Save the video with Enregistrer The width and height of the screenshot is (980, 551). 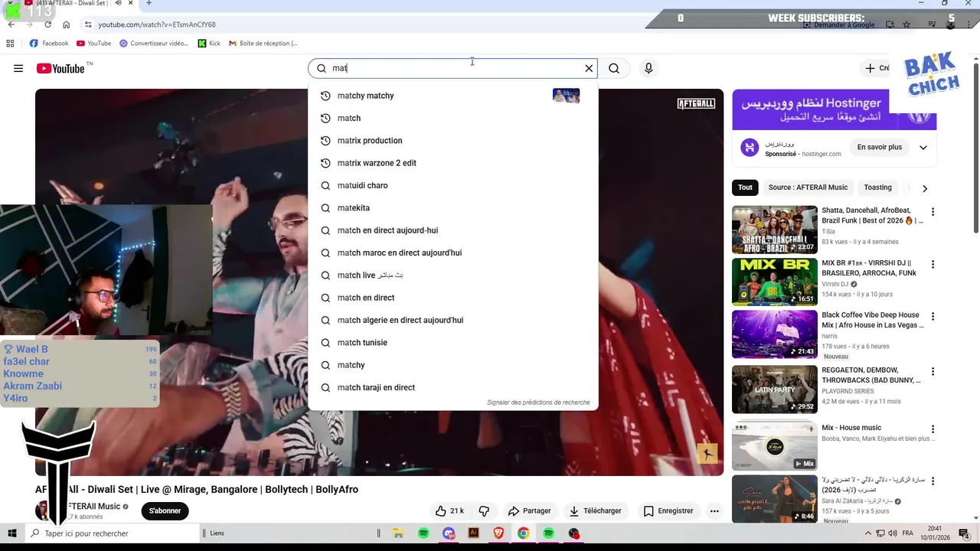point(668,510)
